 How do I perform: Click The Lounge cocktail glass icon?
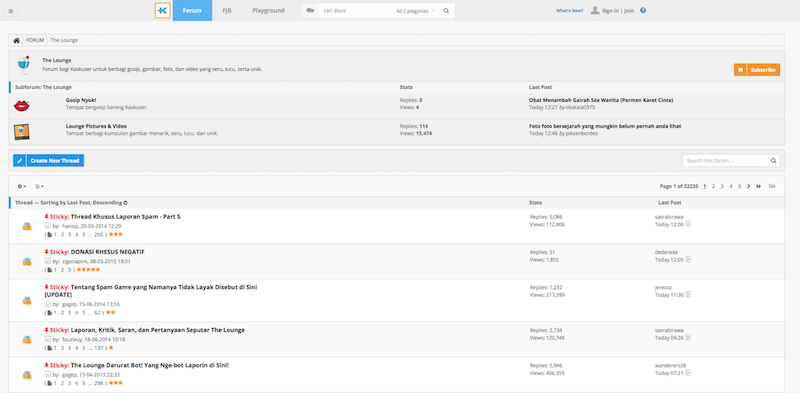23,65
